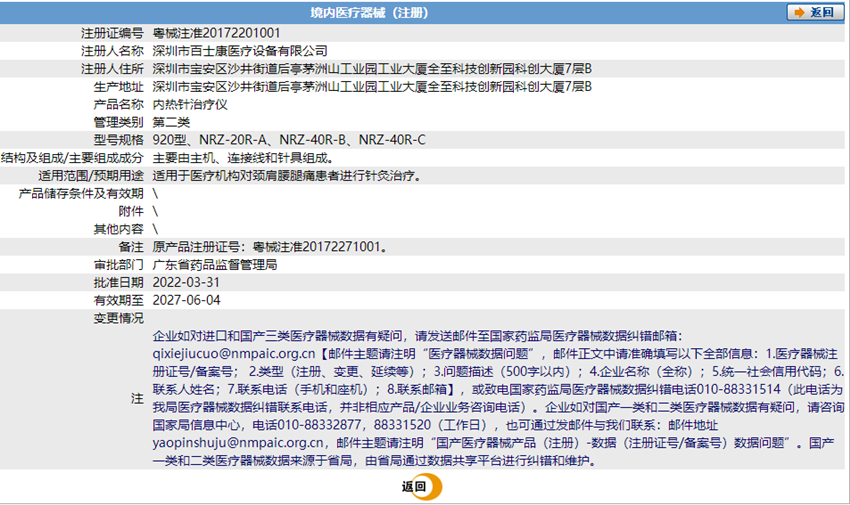This screenshot has width=850, height=505.
Task: Click the 适用范围 description text
Action: click(x=287, y=176)
